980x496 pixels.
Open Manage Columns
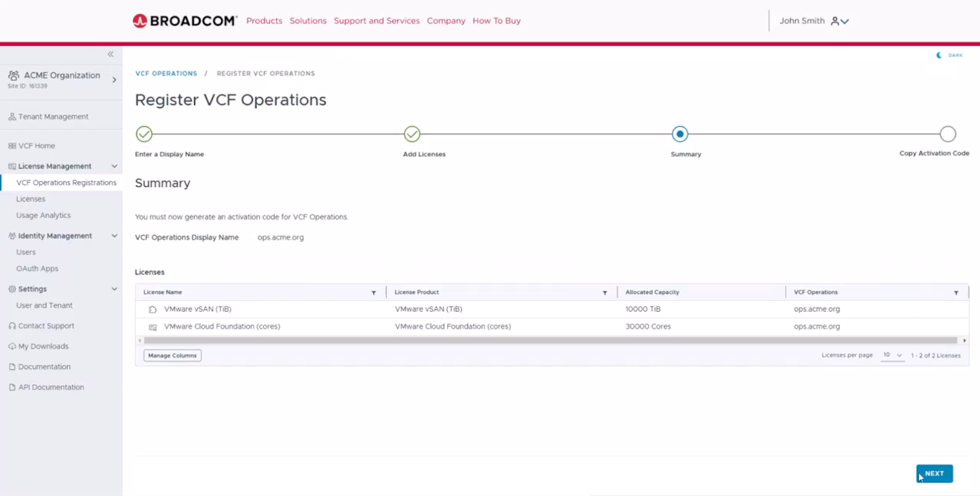click(172, 356)
